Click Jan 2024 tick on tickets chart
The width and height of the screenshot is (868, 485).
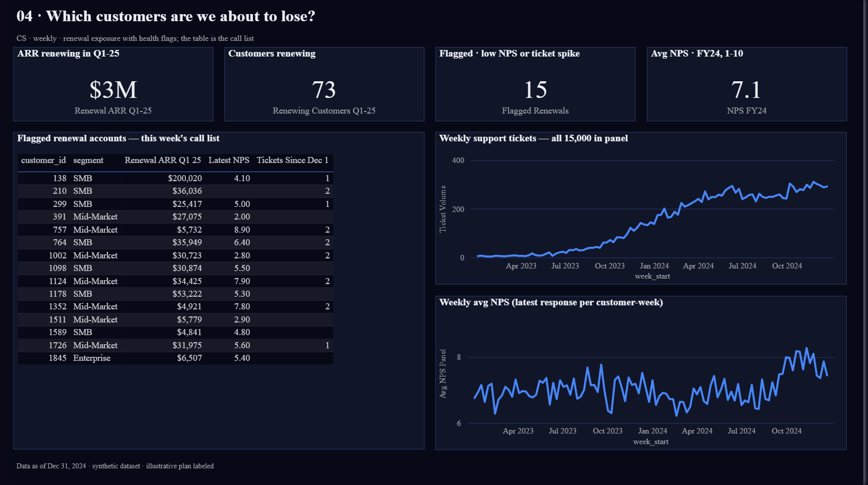click(x=654, y=266)
